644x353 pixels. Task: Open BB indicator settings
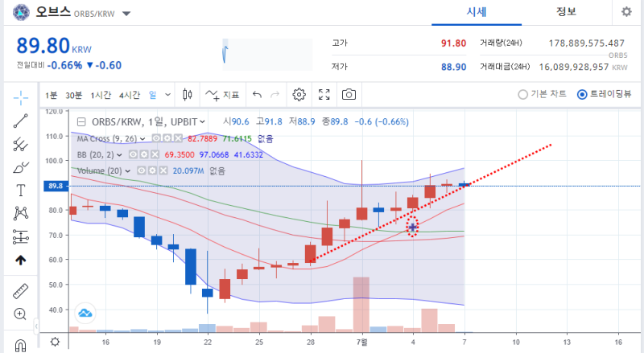[x=144, y=154]
